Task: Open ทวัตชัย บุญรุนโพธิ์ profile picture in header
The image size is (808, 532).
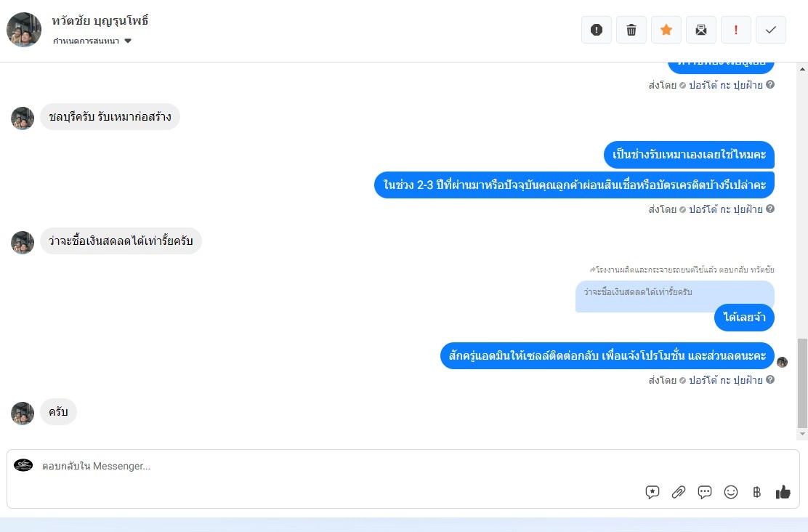Action: tap(24, 30)
